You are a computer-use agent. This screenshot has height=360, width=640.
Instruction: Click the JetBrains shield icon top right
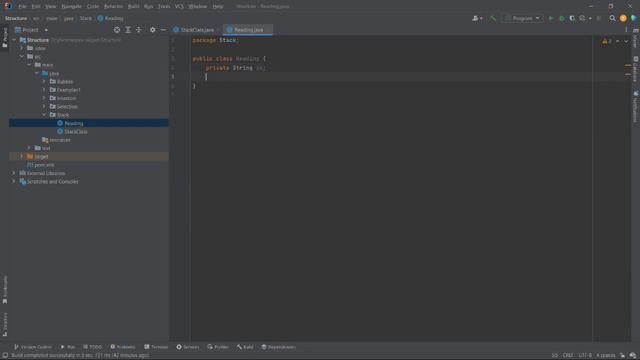coord(633,18)
